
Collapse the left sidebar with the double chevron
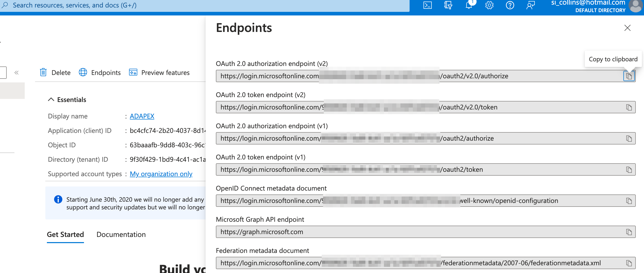click(x=16, y=72)
